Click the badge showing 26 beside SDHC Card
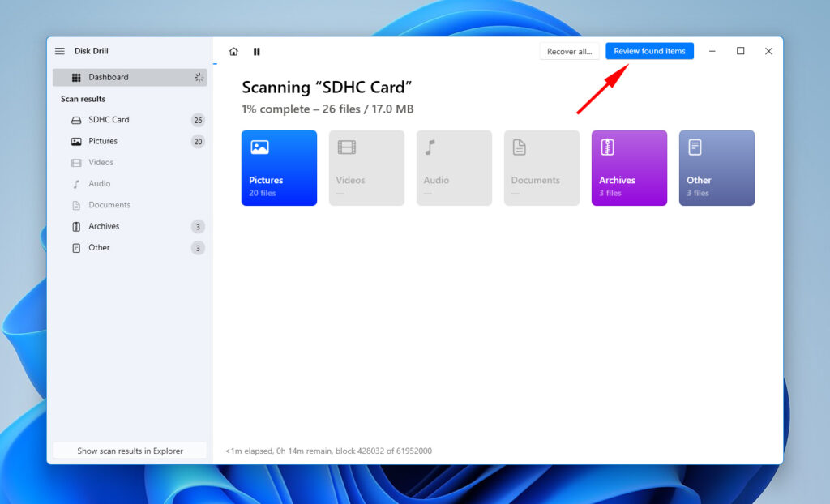830x504 pixels. (x=198, y=119)
